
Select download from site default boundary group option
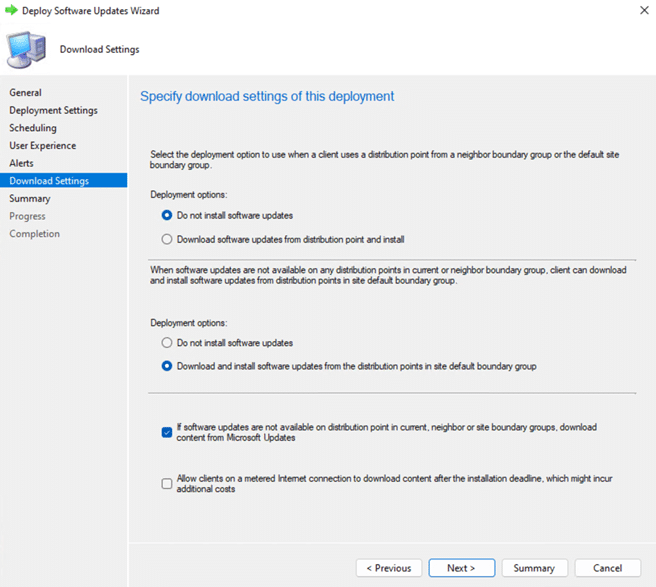point(167,366)
